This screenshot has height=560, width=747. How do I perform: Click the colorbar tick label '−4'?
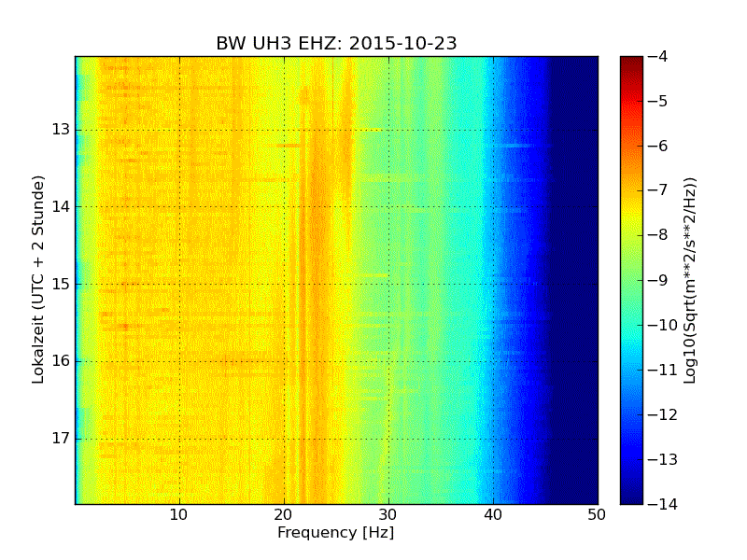(x=657, y=56)
